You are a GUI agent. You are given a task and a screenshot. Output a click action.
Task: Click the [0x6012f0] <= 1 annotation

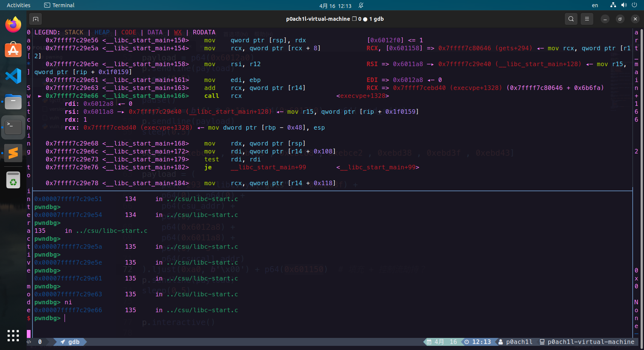point(395,40)
